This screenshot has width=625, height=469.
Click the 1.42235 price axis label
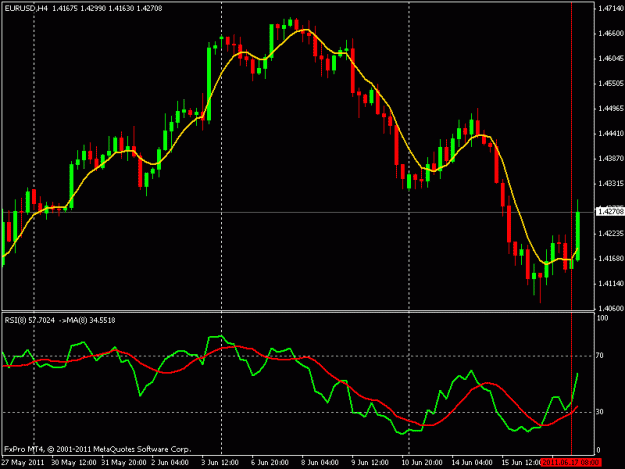[611, 234]
